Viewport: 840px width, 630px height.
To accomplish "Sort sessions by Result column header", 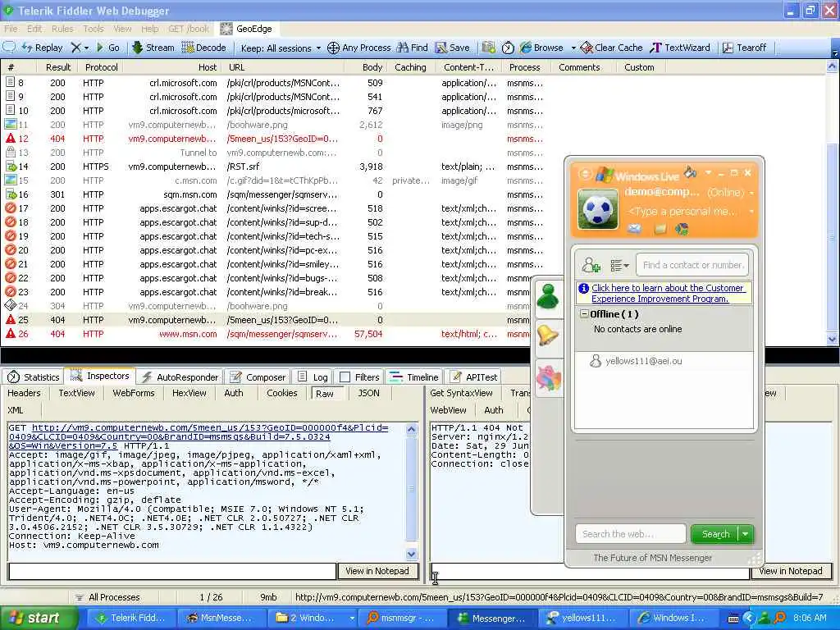I will coord(58,67).
